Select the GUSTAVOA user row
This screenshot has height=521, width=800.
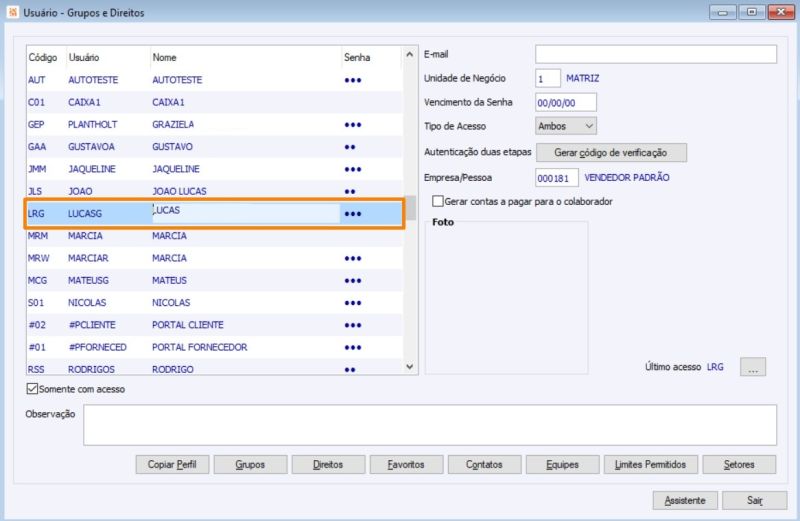click(215, 147)
